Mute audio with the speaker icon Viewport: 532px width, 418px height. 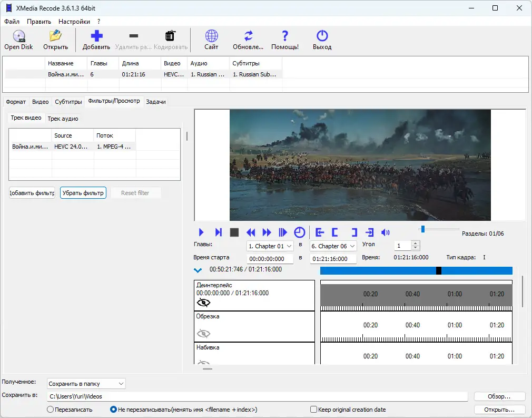pos(386,232)
